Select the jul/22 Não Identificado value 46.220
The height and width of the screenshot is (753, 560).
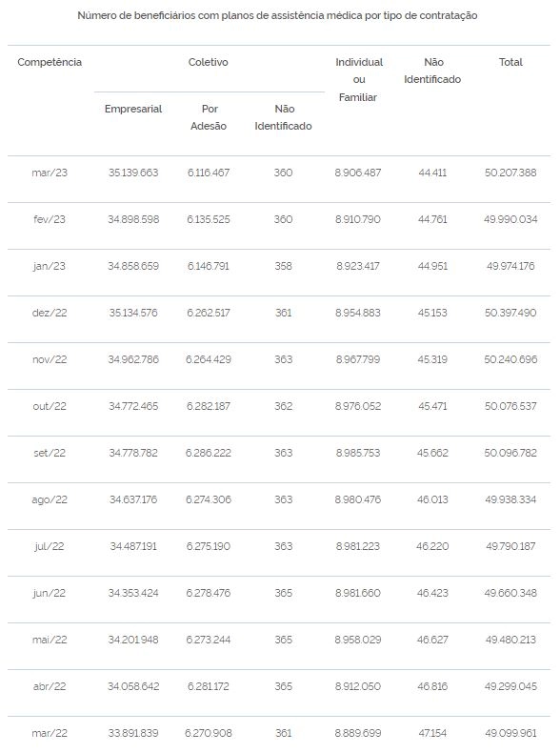point(432,546)
